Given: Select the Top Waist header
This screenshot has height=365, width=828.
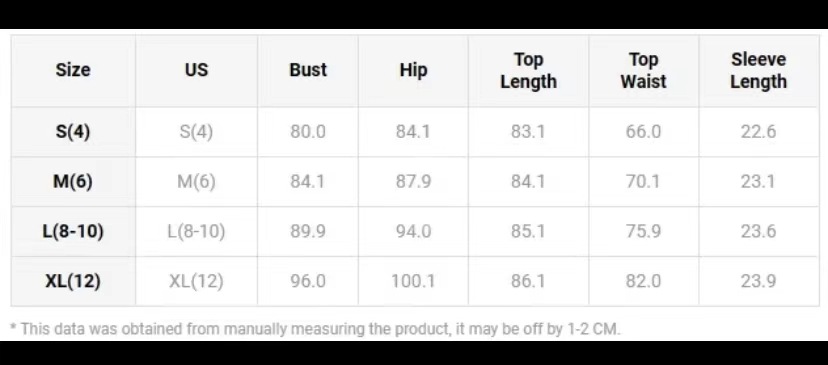Looking at the screenshot, I should click(x=643, y=71).
